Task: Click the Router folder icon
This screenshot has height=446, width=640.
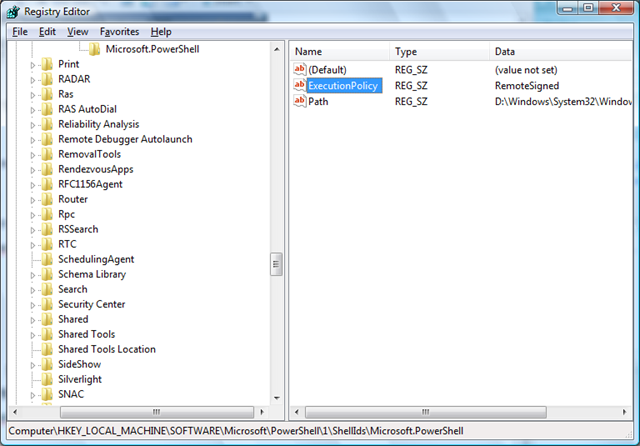Action: pos(47,199)
